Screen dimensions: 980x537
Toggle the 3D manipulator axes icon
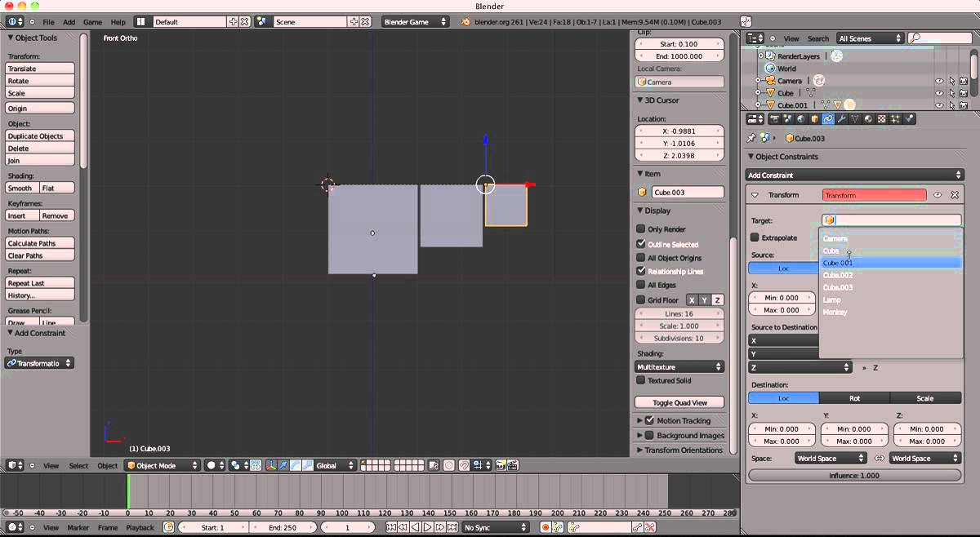[271, 465]
